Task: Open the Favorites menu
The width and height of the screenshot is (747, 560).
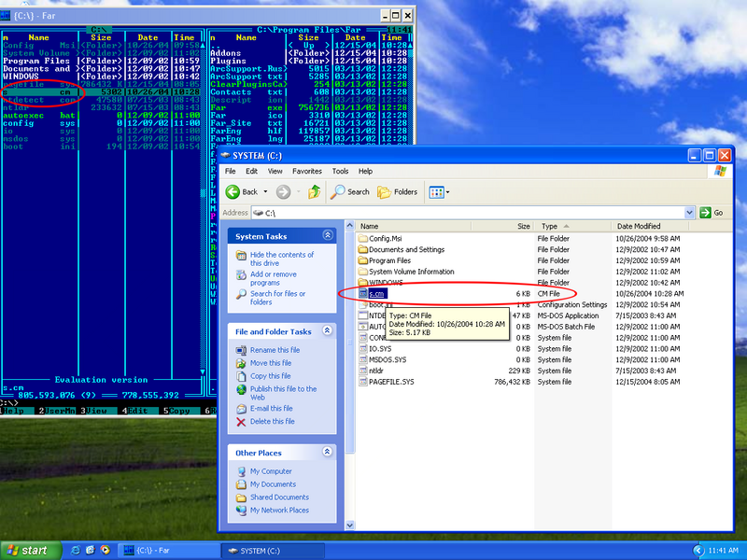Action: [x=306, y=172]
